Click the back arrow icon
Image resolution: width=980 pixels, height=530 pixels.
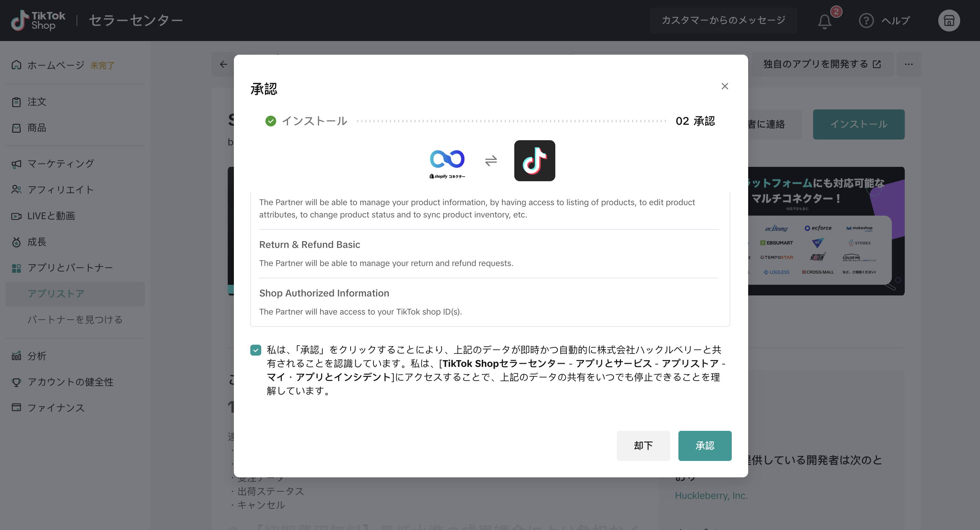tap(223, 64)
